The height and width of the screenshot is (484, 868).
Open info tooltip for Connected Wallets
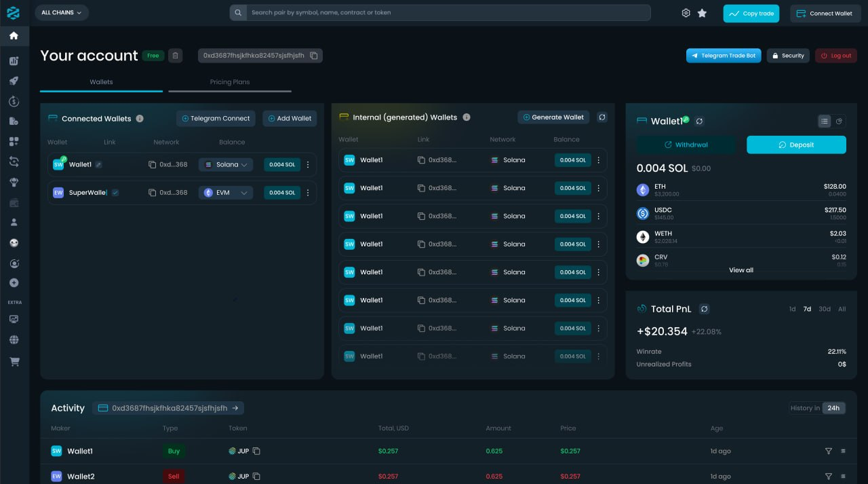point(140,118)
